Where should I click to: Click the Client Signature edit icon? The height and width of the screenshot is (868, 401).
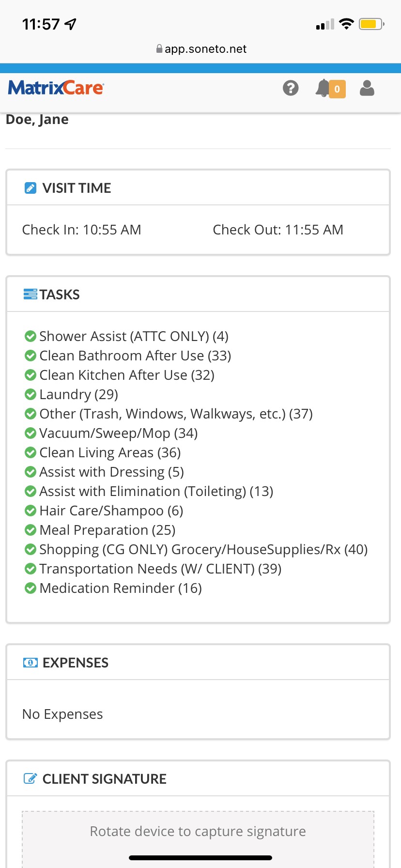pos(31,779)
